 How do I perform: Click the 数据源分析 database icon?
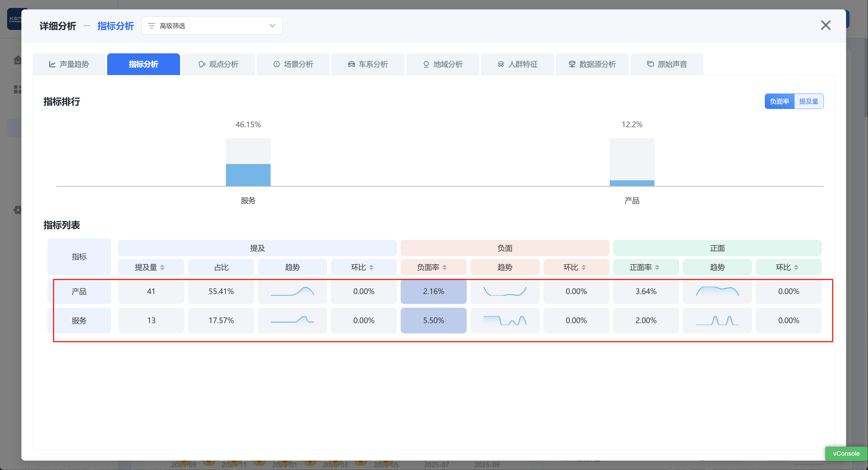pos(572,64)
